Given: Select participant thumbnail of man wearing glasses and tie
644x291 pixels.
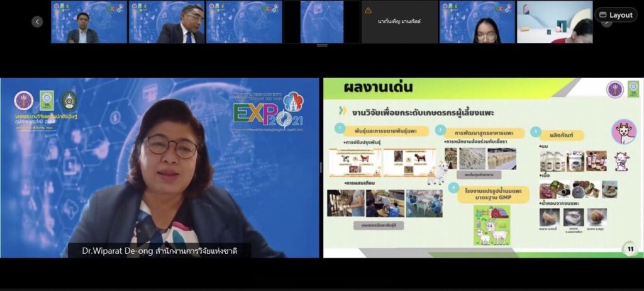Looking at the screenshot, I should point(166,22).
